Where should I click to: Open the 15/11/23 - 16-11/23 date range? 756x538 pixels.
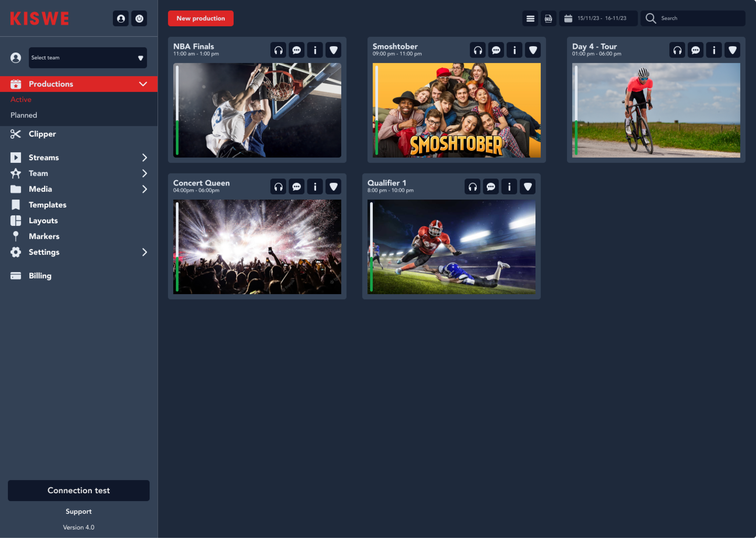598,18
